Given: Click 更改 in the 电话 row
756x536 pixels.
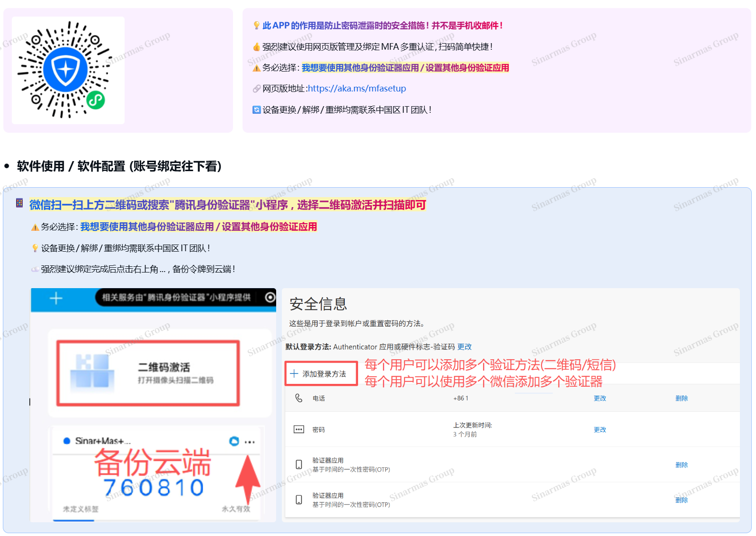Looking at the screenshot, I should click(x=600, y=399).
